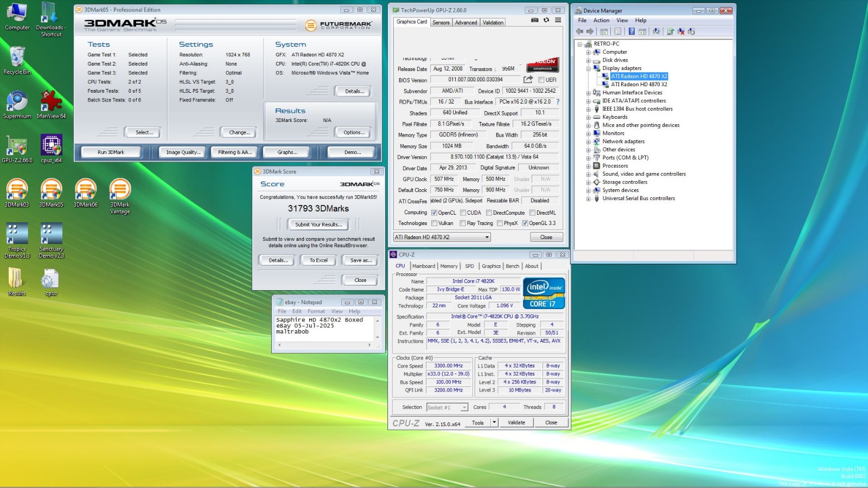Expand Universal Serial Bus controllers node
The image size is (868, 488).
pos(588,198)
